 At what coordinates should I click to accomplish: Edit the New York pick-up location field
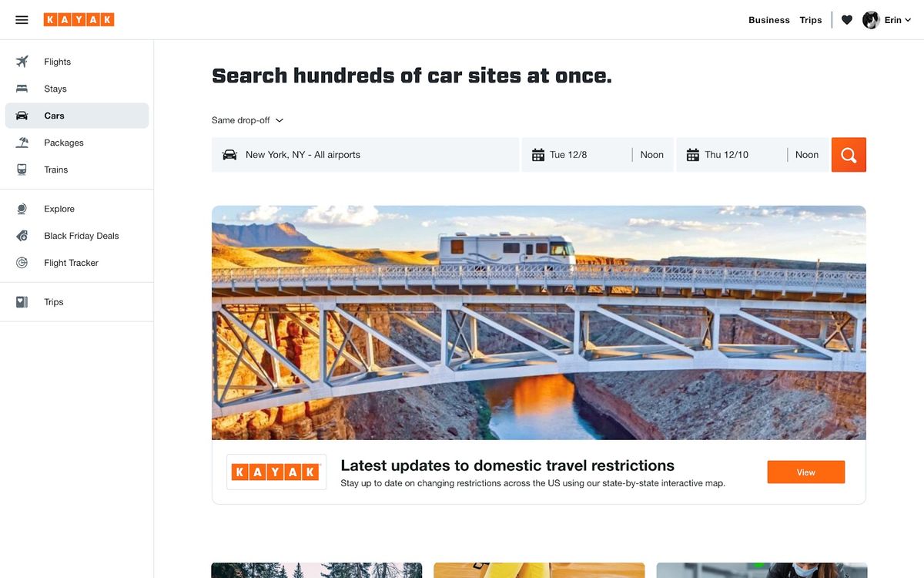[x=366, y=155]
